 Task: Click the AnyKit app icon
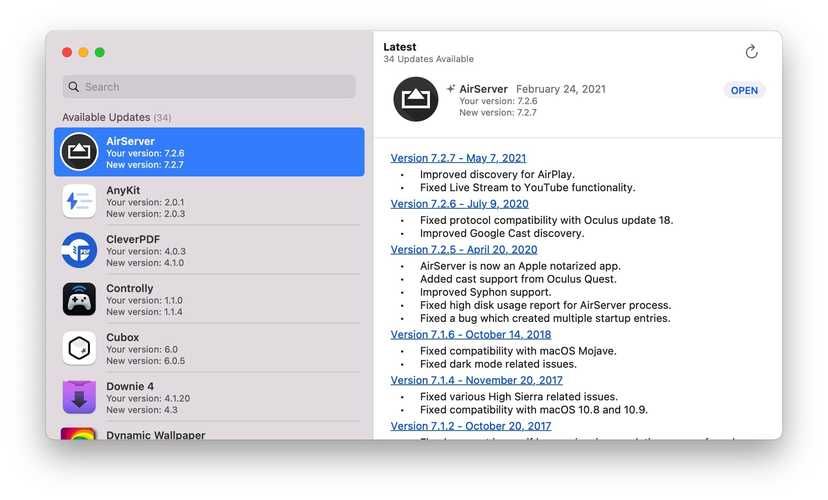tap(79, 201)
